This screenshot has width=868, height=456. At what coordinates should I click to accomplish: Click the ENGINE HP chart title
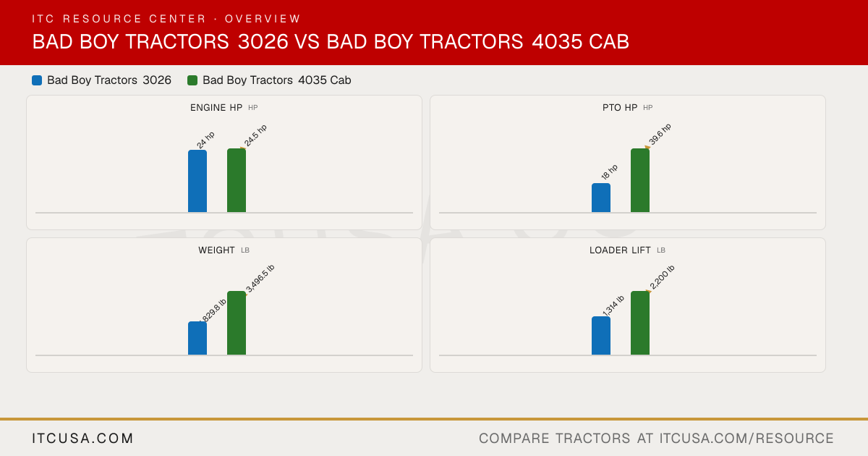coord(216,108)
